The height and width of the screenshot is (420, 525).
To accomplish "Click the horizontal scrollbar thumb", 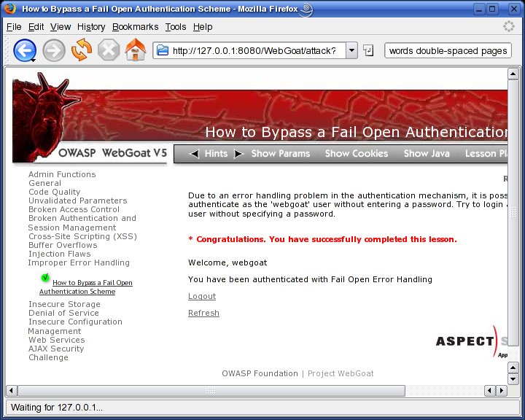I will (x=210, y=391).
